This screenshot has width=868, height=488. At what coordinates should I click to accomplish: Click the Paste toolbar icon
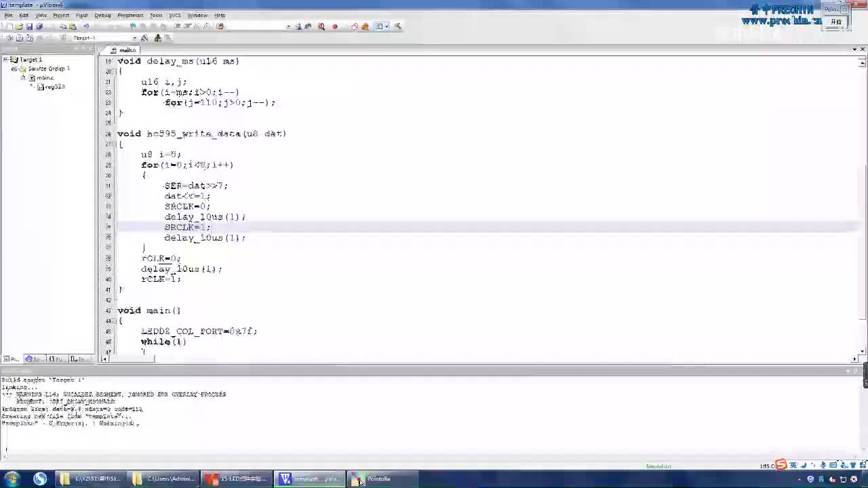pyautogui.click(x=73, y=26)
